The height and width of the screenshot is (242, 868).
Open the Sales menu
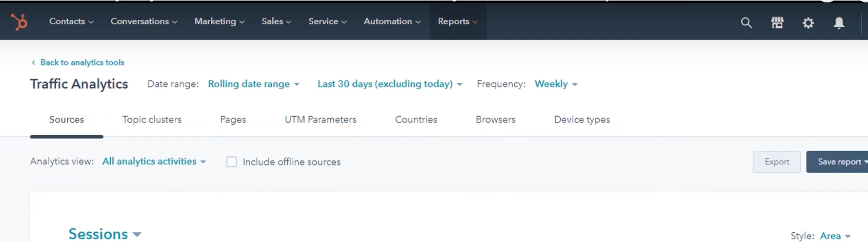click(x=276, y=21)
